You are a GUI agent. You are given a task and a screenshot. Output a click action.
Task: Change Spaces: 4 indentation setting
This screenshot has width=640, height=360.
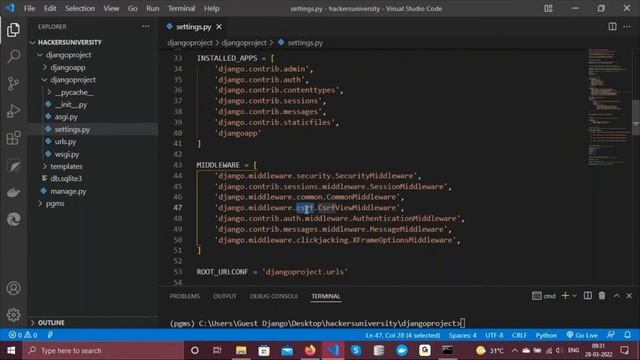[462, 335]
